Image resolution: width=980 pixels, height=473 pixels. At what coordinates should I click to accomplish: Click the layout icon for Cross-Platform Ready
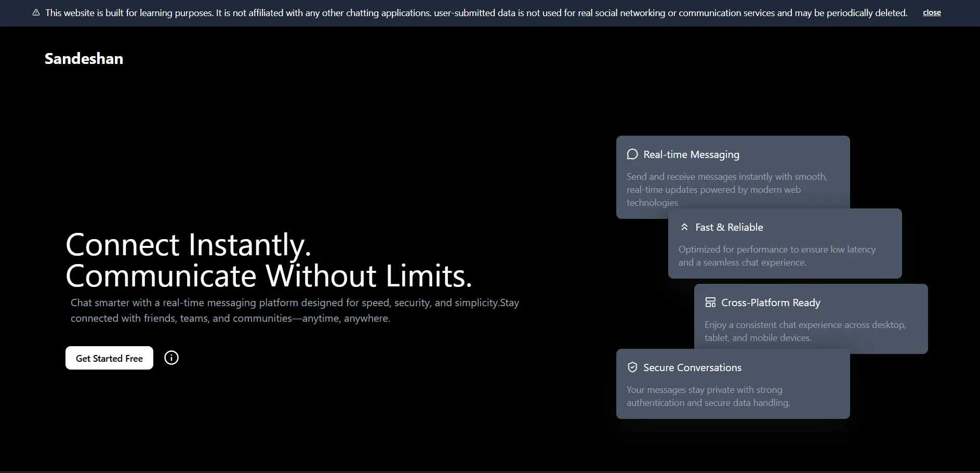point(710,303)
